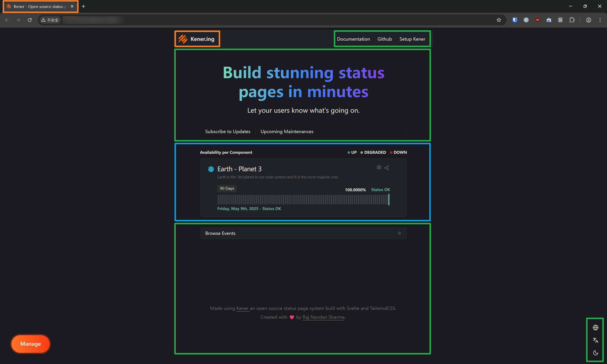Open the uBlock Origin extension icon
The width and height of the screenshot is (607, 364).
pyautogui.click(x=538, y=20)
